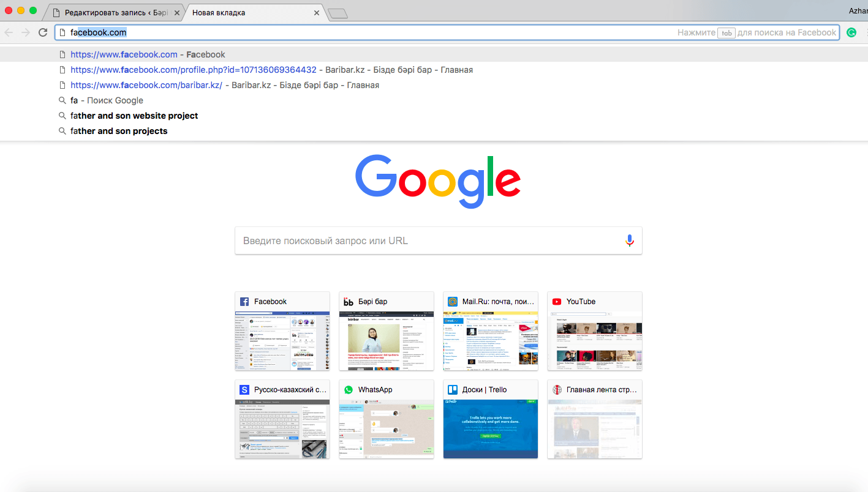Click the Главная лента tile favicon
The width and height of the screenshot is (868, 492).
tap(557, 390)
